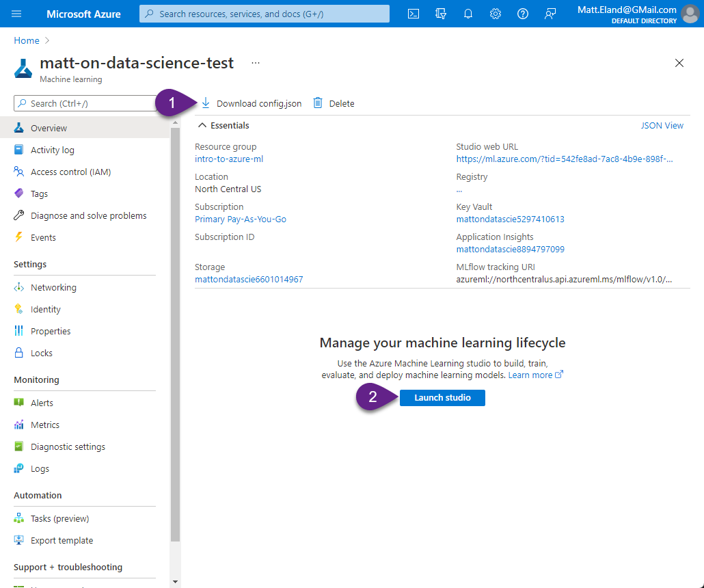This screenshot has height=588, width=704.
Task: Click the Properties bars icon
Action: point(19,331)
